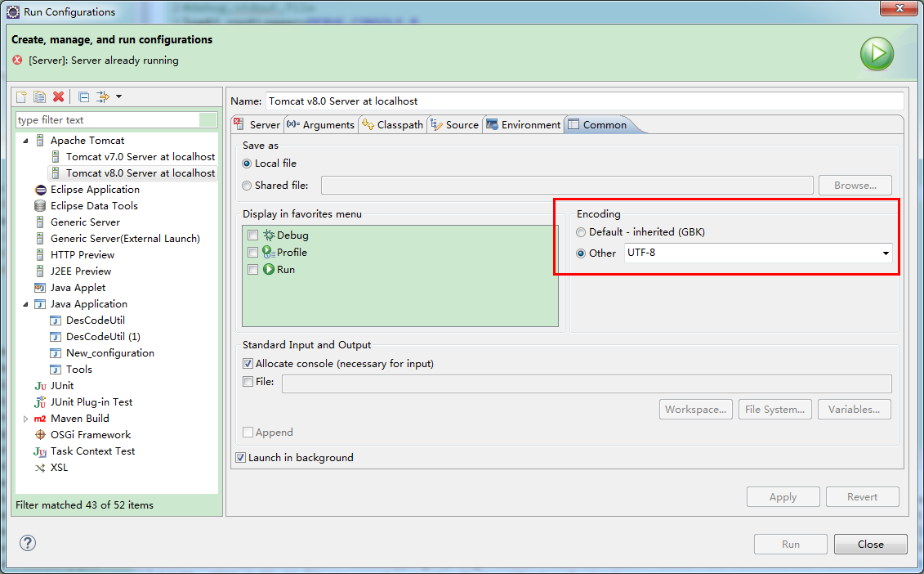Expand the Maven Build tree node

click(x=25, y=419)
